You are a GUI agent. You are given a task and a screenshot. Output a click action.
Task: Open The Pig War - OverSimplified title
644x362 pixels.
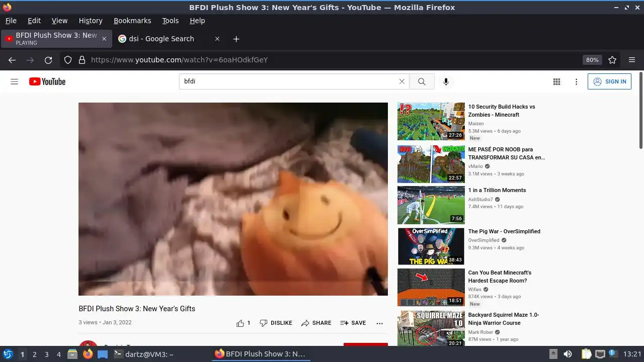tap(504, 231)
